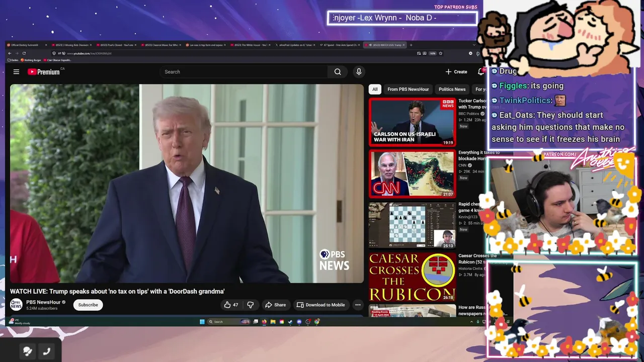Screen dimensions: 644x362
Task: Click the Share button
Action: click(275, 305)
